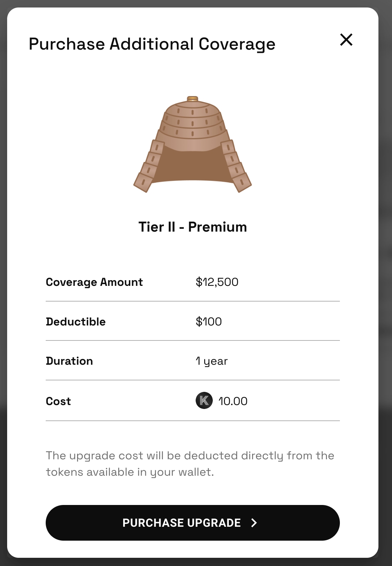Click the wallet deduction notice text
This screenshot has width=392, height=566.
tap(190, 464)
